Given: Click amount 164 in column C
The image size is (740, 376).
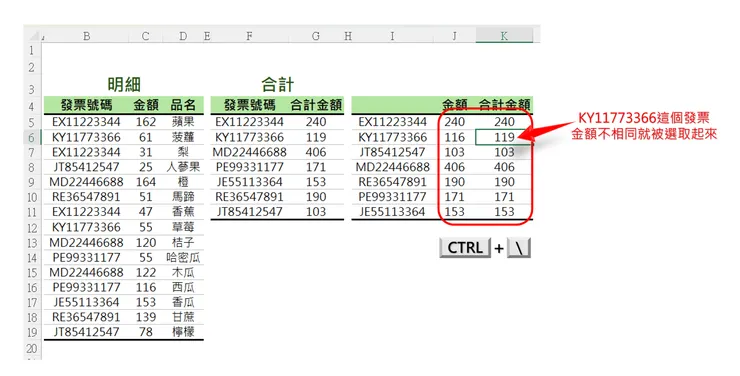Looking at the screenshot, I should coord(145,182).
